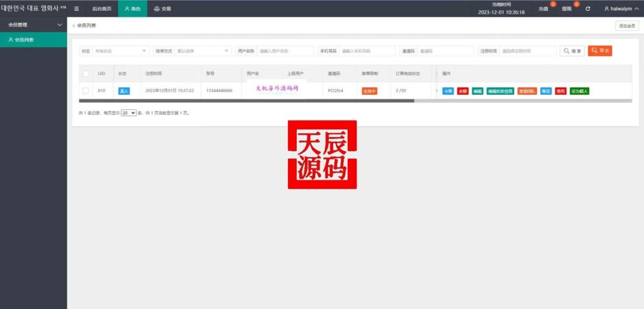Go to the 后台首页 tab
Screen dimensions: 644x309
click(x=102, y=9)
